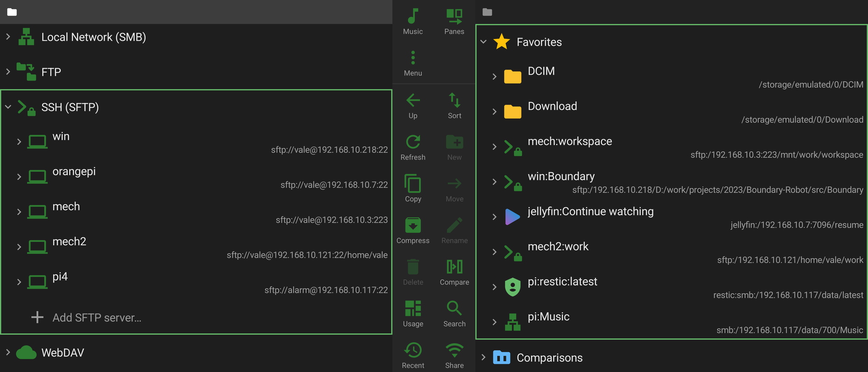The height and width of the screenshot is (372, 868).
Task: Expand the mech2 server chevron
Action: 19,247
